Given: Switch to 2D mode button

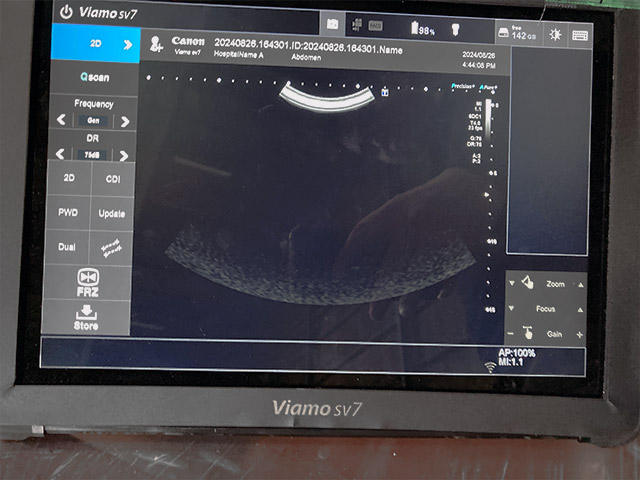Looking at the screenshot, I should 69,178.
